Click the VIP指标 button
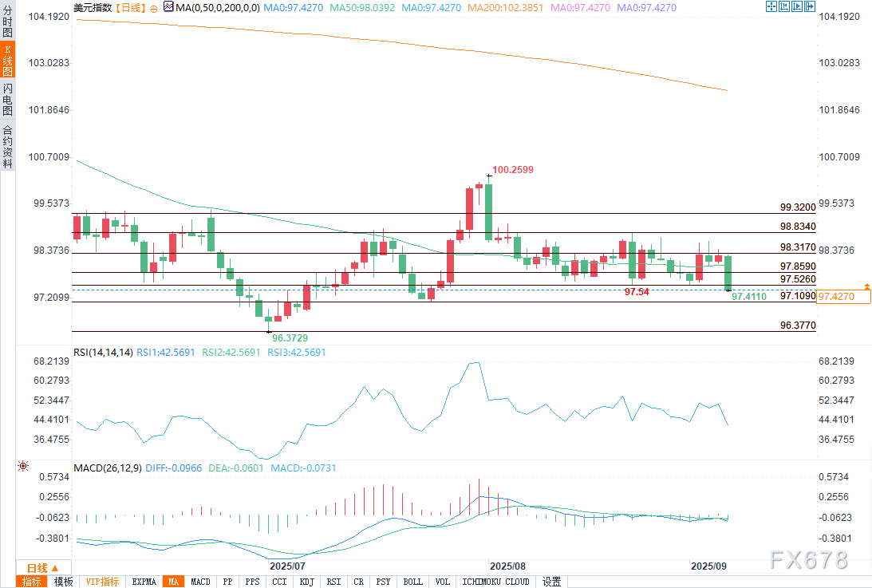Image resolution: width=872 pixels, height=588 pixels. coord(102,582)
